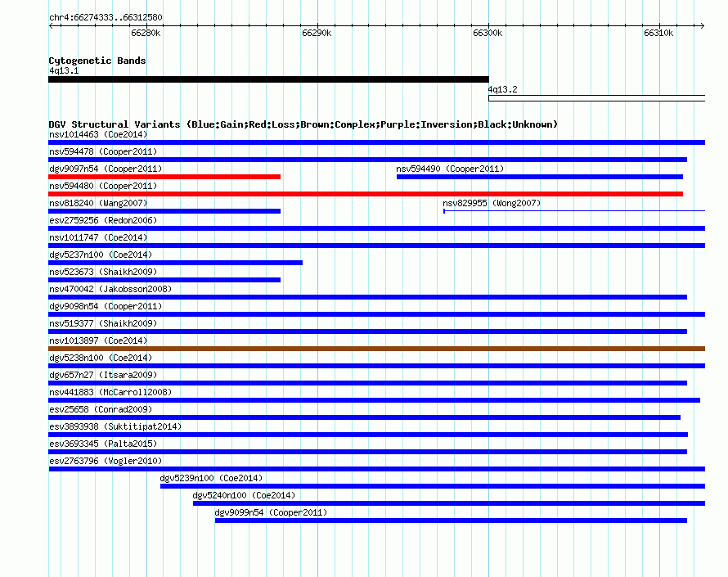Click the dgv5239n100 (Coe2014) label
This screenshot has height=577, width=728.
click(211, 479)
